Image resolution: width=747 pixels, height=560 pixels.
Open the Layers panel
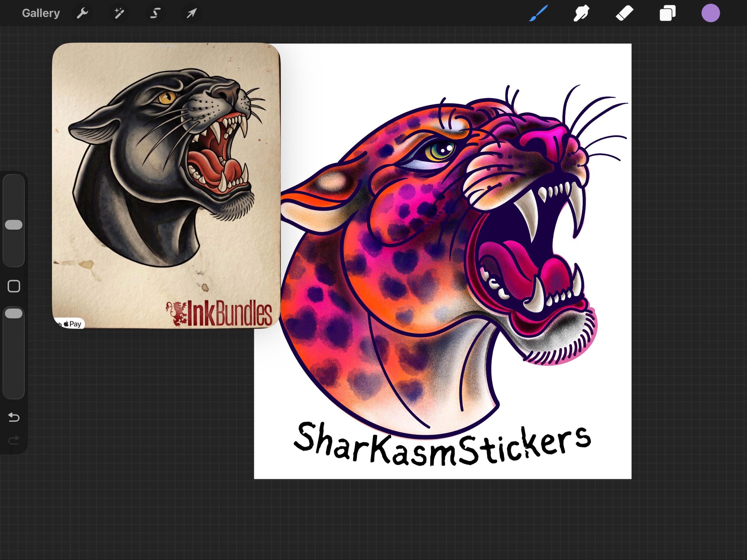point(668,13)
